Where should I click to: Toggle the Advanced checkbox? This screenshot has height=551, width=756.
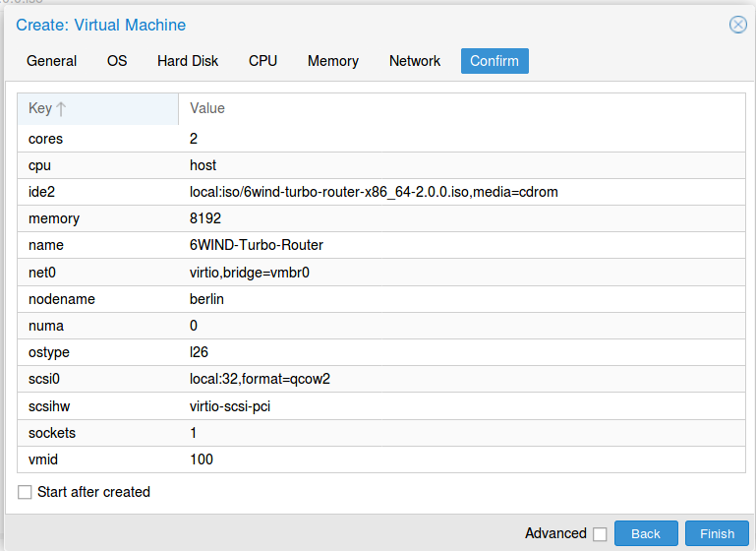tap(600, 534)
